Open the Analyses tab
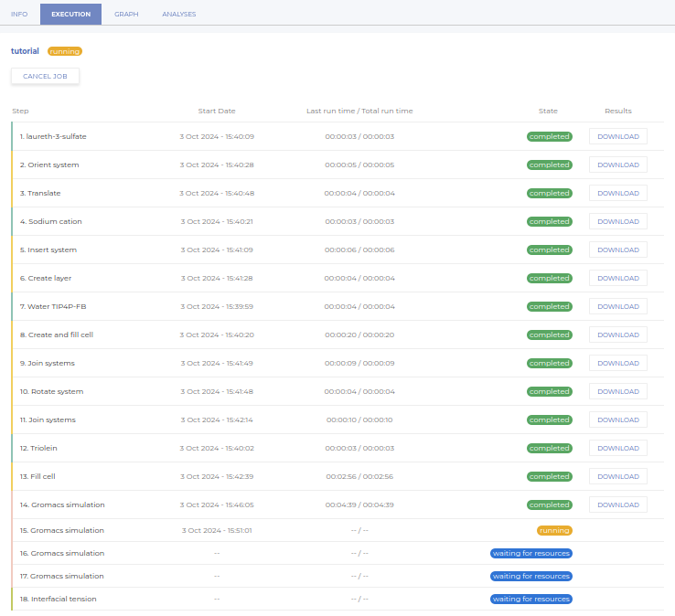The image size is (675, 616). coord(178,14)
